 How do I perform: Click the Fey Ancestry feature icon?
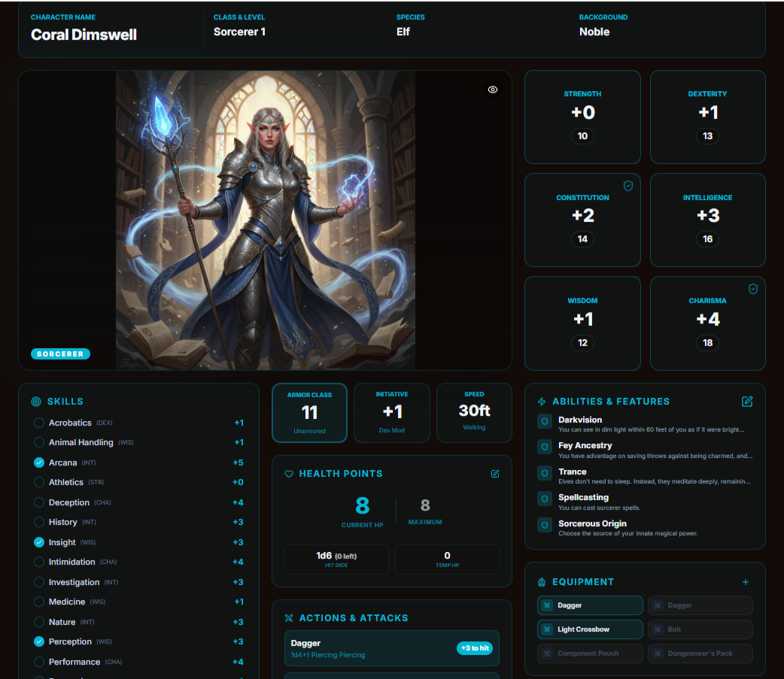click(x=545, y=447)
